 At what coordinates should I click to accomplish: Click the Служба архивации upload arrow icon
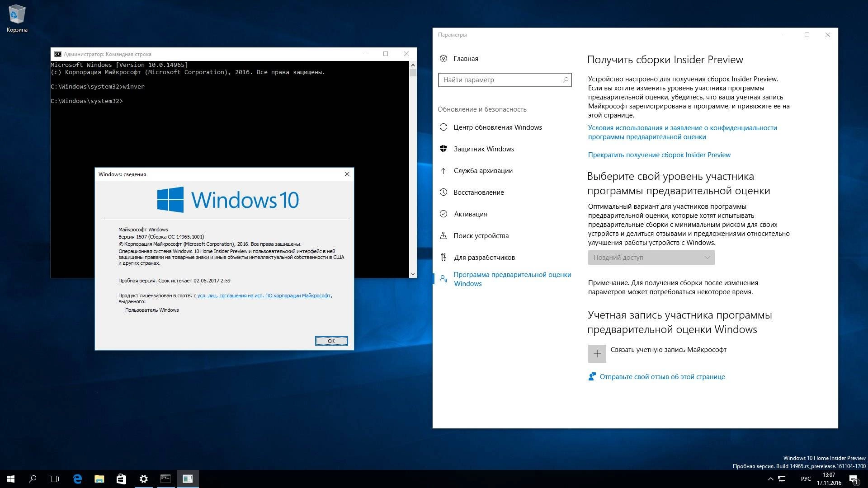[x=443, y=171]
